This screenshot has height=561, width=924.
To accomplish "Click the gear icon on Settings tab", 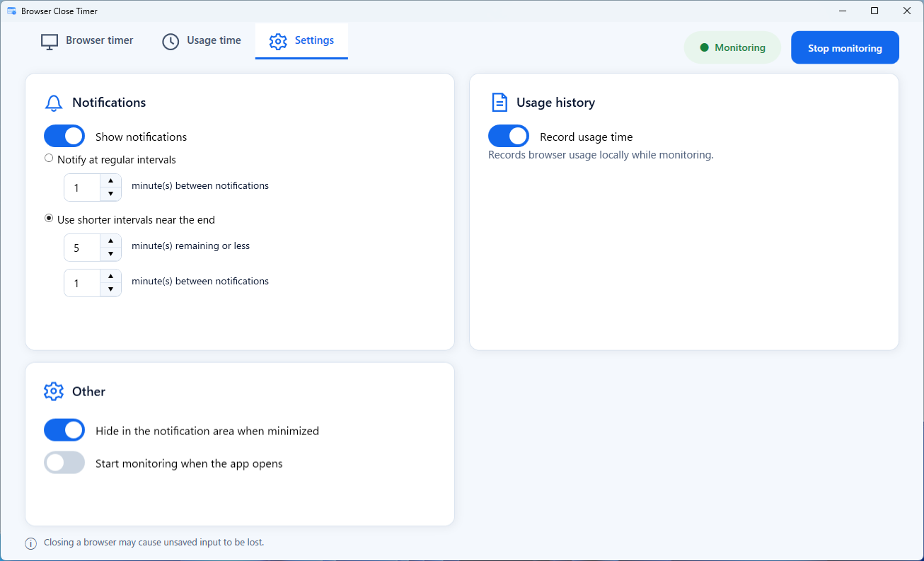I will coord(278,42).
